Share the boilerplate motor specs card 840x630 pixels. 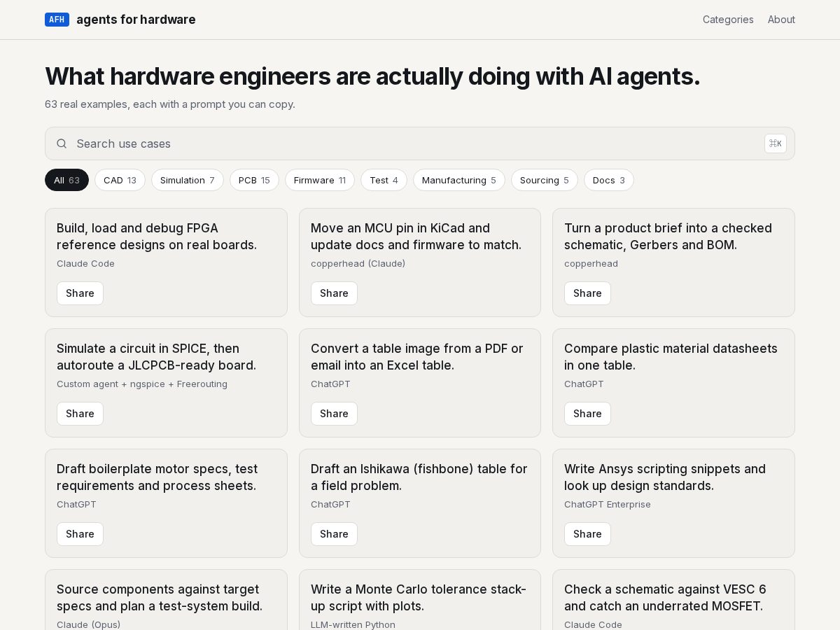80,534
